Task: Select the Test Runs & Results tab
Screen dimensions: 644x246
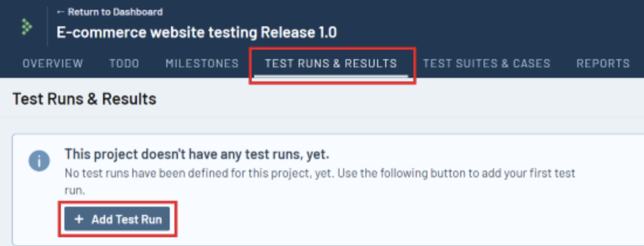Action: 331,63
